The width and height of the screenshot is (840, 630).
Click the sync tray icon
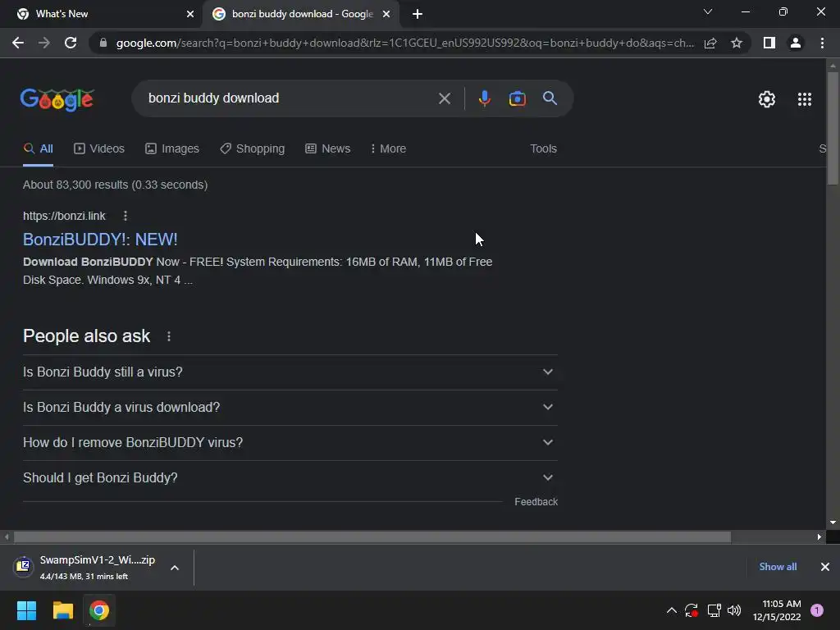(x=691, y=610)
